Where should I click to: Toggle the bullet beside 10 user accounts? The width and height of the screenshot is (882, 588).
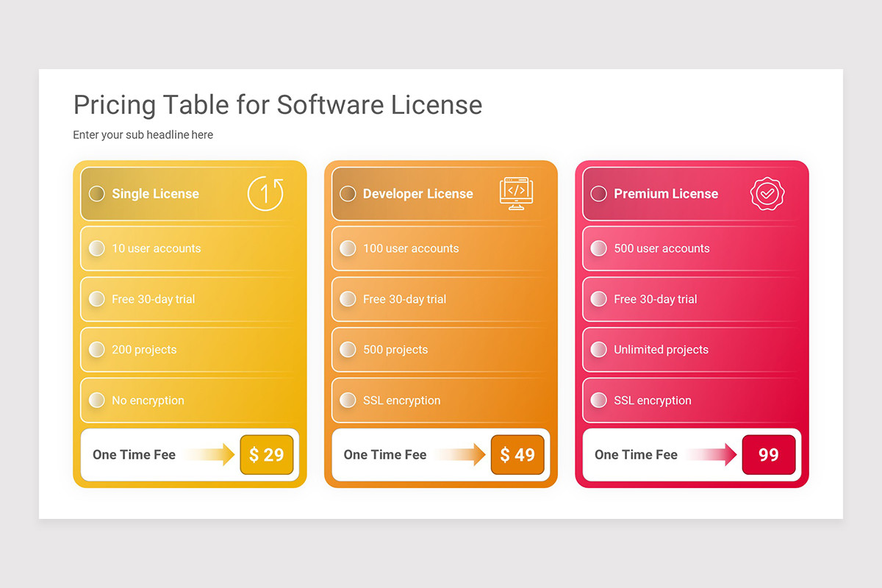(97, 248)
